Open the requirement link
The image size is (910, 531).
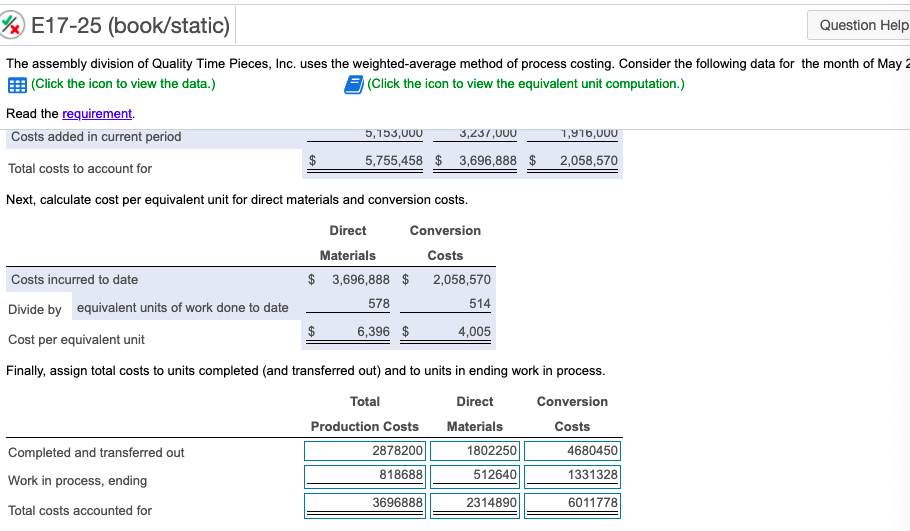pos(97,113)
